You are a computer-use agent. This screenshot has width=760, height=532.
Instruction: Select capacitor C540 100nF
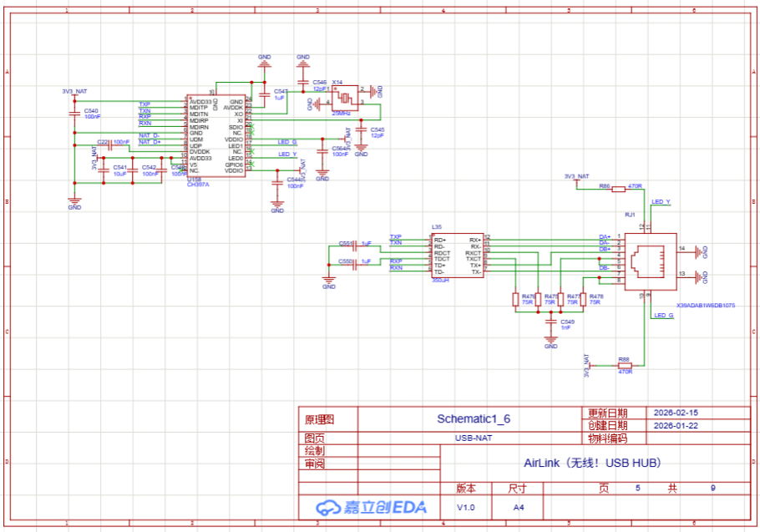[74, 114]
